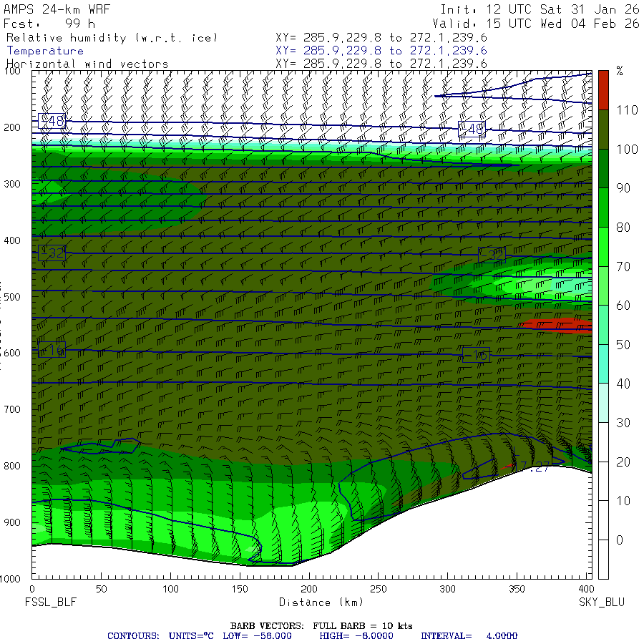The width and height of the screenshot is (644, 644).
Task: Click the aqua colorbar segment between 40 and 50
Action: click(603, 364)
